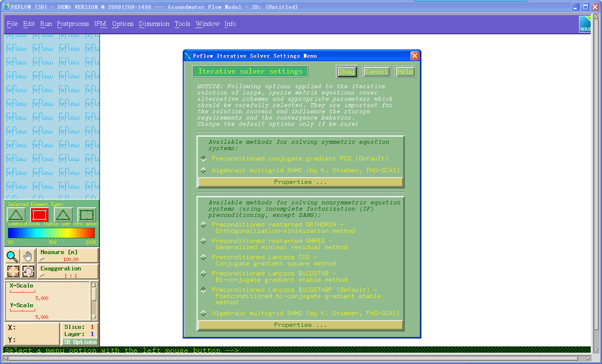Click scale panel scrollbar down arrow
The height and width of the screenshot is (364, 602).
tap(94, 317)
